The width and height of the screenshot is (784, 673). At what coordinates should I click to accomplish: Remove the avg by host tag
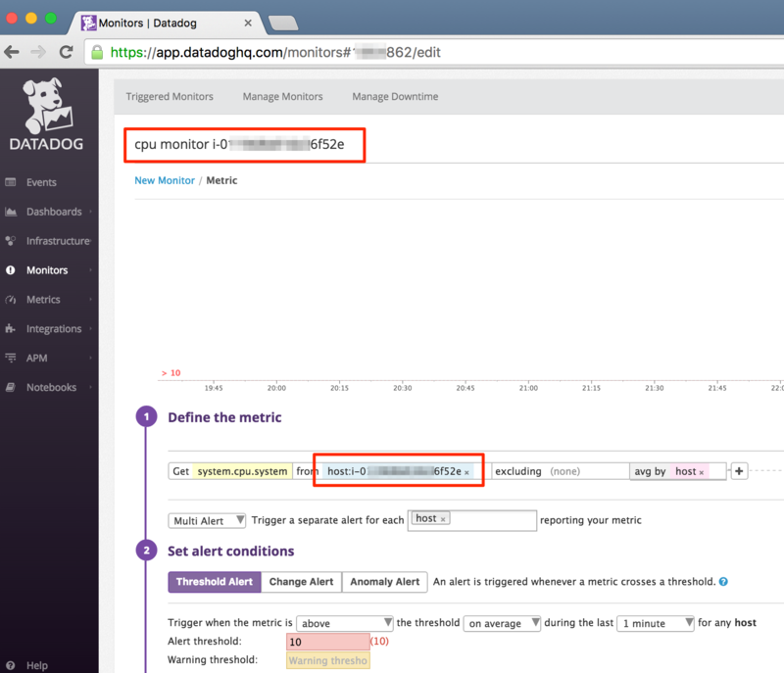[x=701, y=472]
